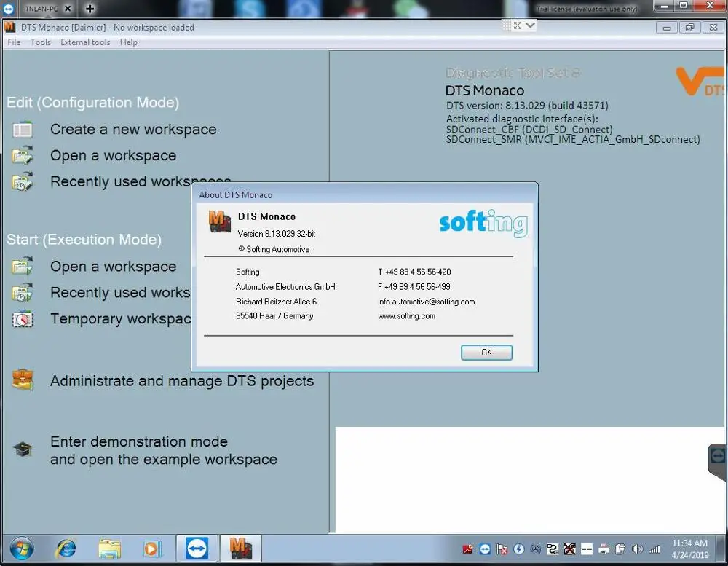Click the Administrate DTS projects briefcase icon
Screen dimensions: 728x566
click(x=23, y=380)
